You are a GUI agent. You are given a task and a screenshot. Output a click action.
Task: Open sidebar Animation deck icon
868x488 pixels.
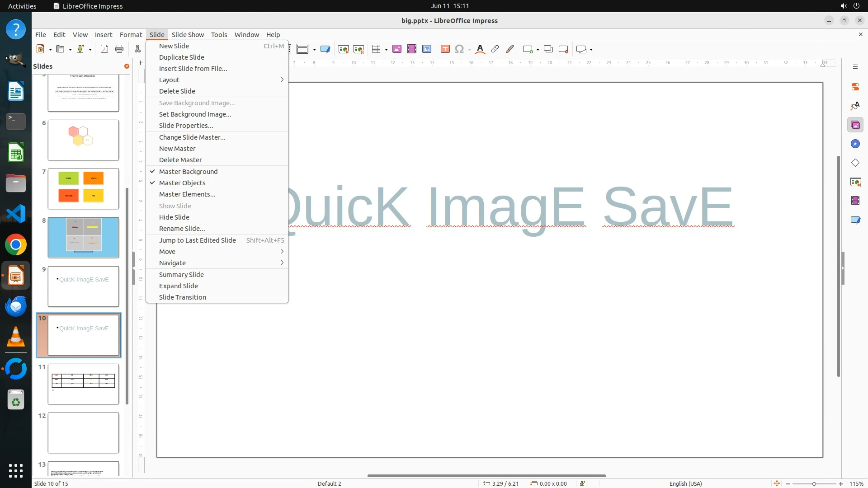[x=855, y=201]
